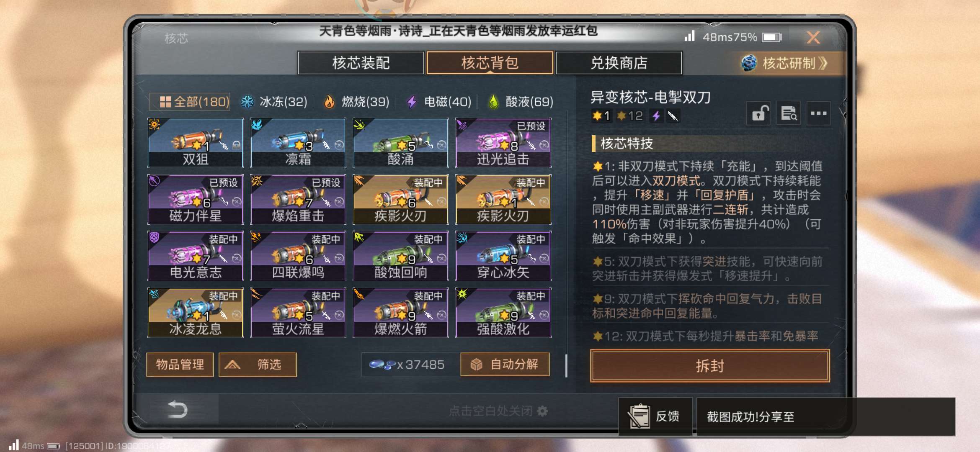Filter by 电磁(40) electric category
This screenshot has height=452, width=980.
tap(439, 102)
